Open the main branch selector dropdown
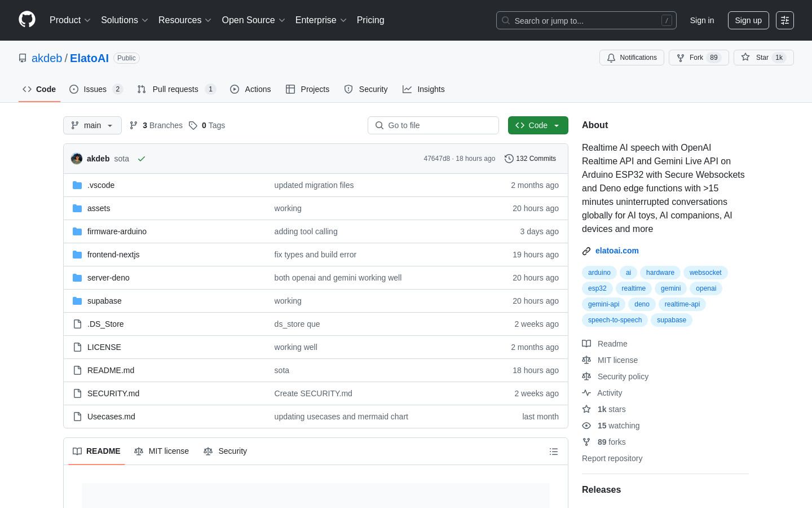812x508 pixels. pyautogui.click(x=92, y=125)
